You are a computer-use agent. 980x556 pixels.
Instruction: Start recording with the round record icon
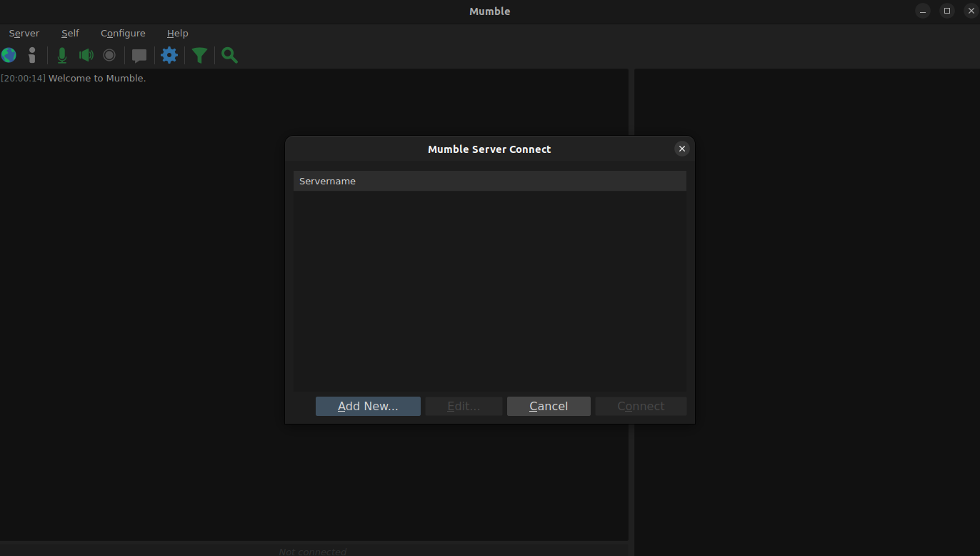coord(109,55)
